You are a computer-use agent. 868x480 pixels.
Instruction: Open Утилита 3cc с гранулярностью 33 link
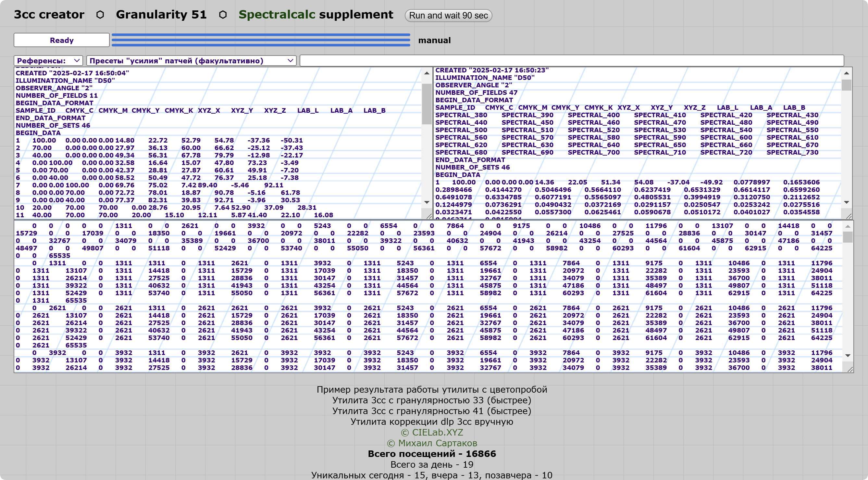(432, 400)
